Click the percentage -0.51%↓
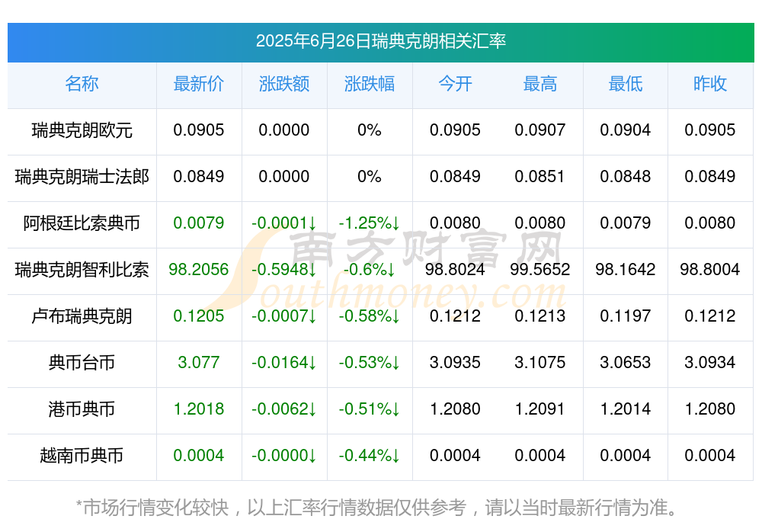The image size is (762, 532). click(370, 409)
